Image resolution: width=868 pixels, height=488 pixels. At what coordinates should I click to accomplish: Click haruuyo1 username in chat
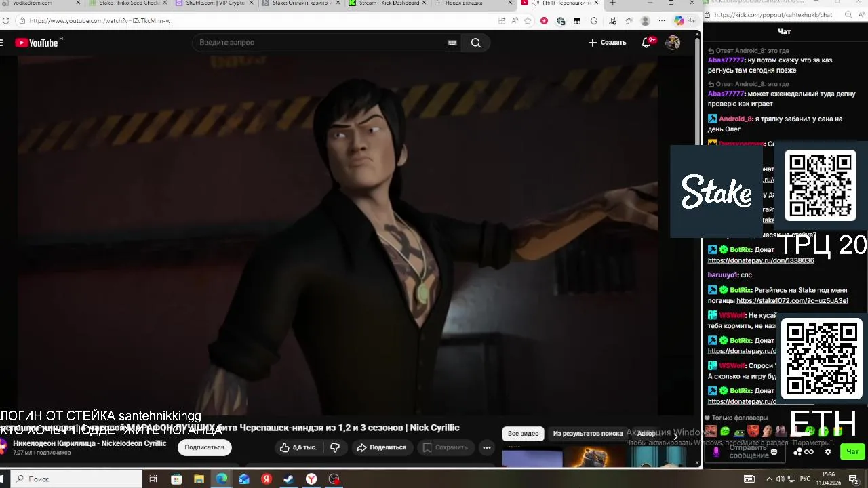tap(723, 275)
